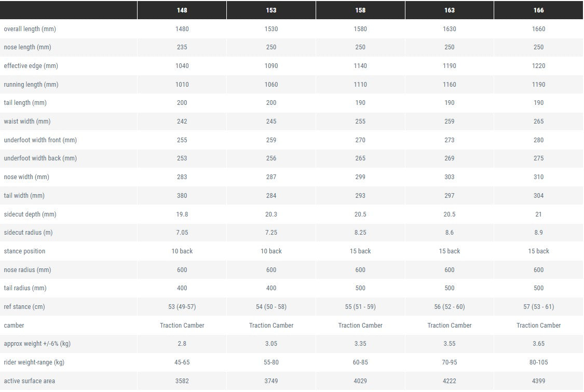Click the rider weight-range (kg) label
This screenshot has width=584, height=392.
[x=34, y=362]
